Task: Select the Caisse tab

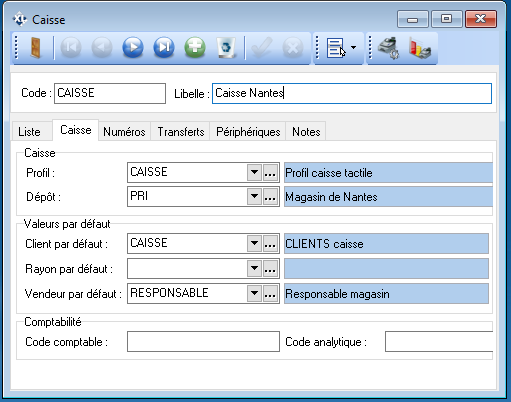Action: click(76, 130)
